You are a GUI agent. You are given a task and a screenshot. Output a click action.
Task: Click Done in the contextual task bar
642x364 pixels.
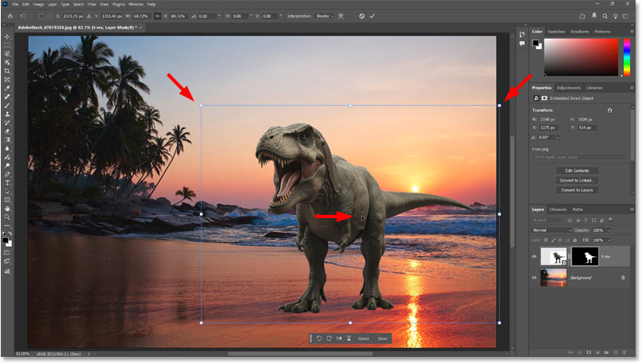coord(383,339)
